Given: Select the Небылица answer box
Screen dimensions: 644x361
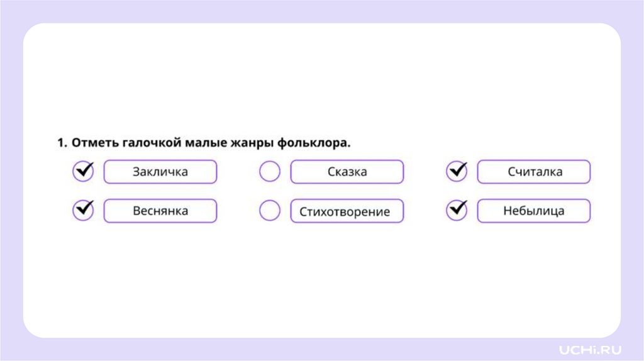Looking at the screenshot, I should [x=534, y=211].
